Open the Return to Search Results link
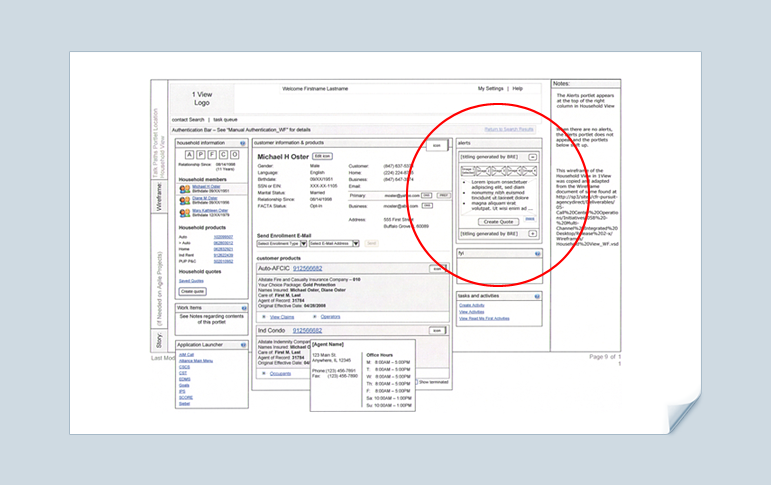This screenshot has width=771, height=485. pos(509,129)
